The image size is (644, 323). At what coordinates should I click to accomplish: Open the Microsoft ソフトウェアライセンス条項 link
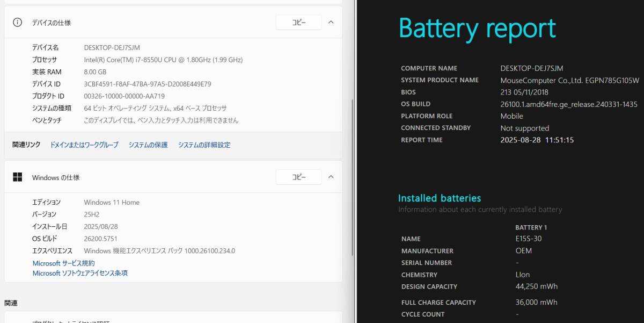(x=80, y=273)
